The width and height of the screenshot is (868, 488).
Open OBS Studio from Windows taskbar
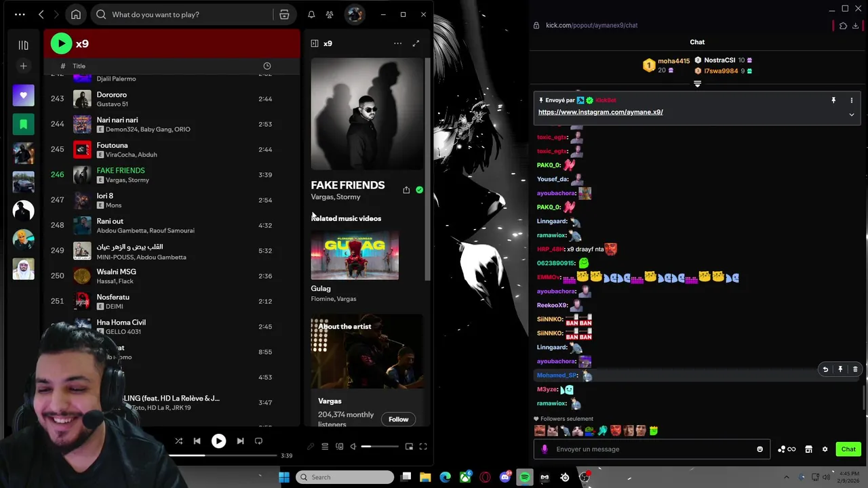point(584,477)
